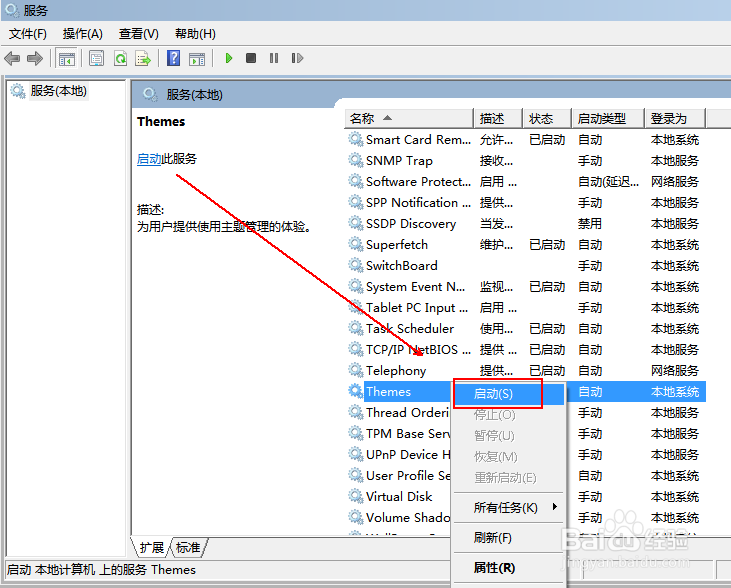Select the Software Protect... service

pyautogui.click(x=526, y=182)
